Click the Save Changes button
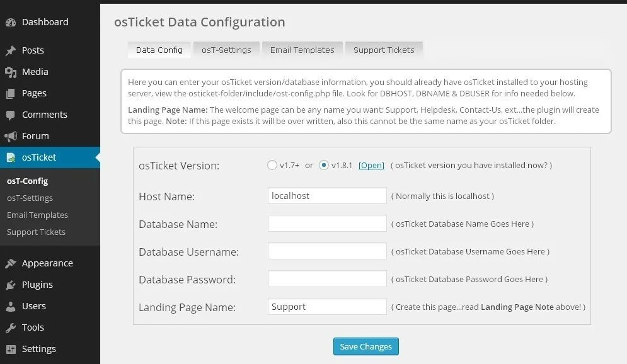The width and height of the screenshot is (627, 364). (x=366, y=346)
